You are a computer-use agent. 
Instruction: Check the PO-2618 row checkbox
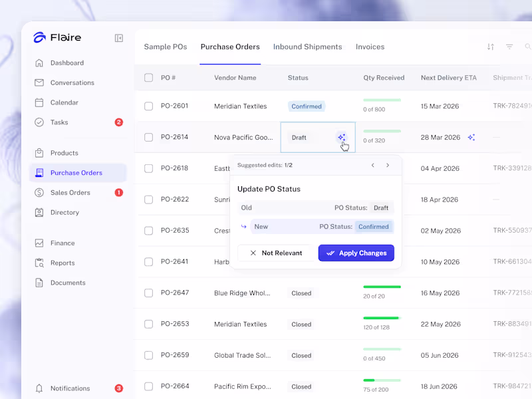coord(148,168)
